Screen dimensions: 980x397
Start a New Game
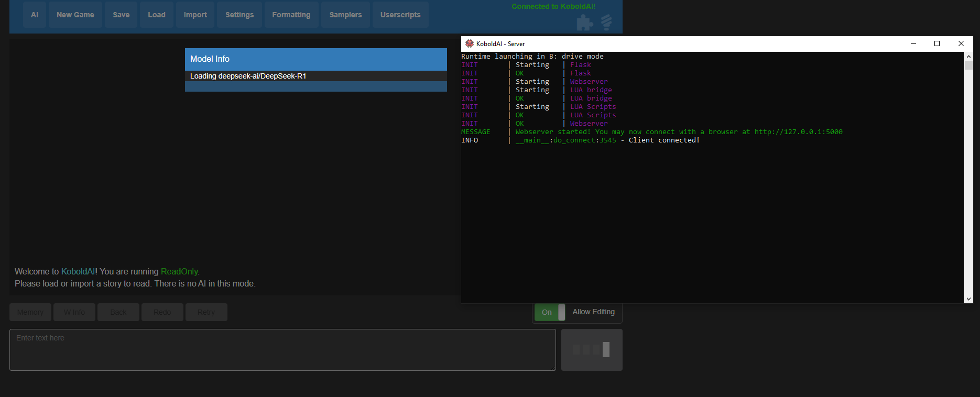point(75,15)
